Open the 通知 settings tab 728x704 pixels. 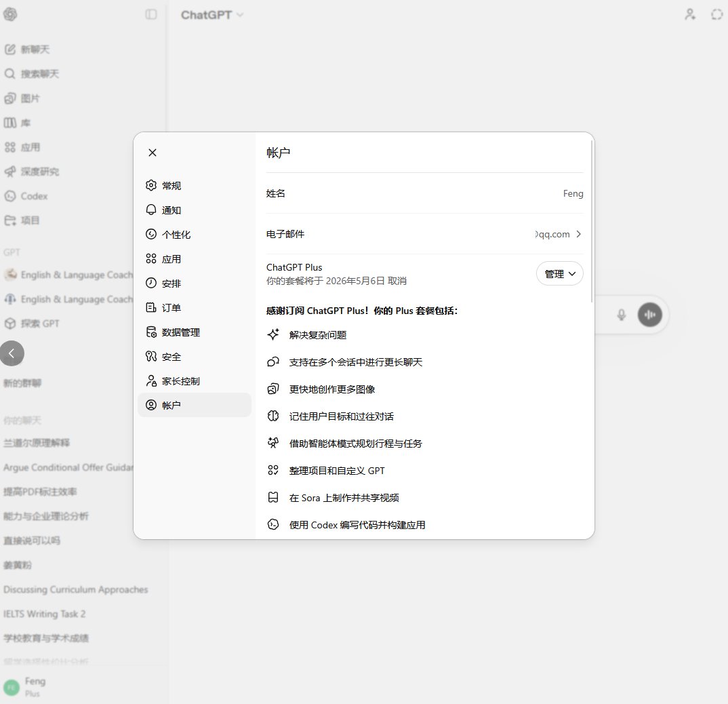coord(195,210)
